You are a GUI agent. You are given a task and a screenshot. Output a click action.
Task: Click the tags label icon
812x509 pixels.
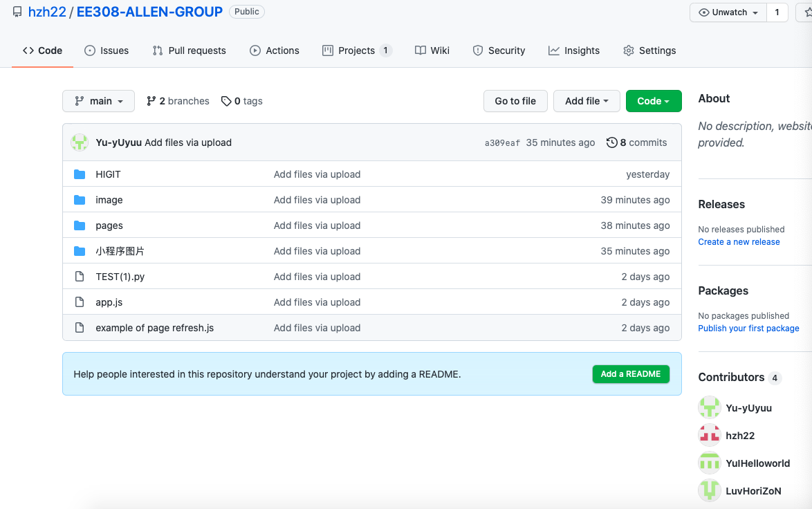pos(226,101)
